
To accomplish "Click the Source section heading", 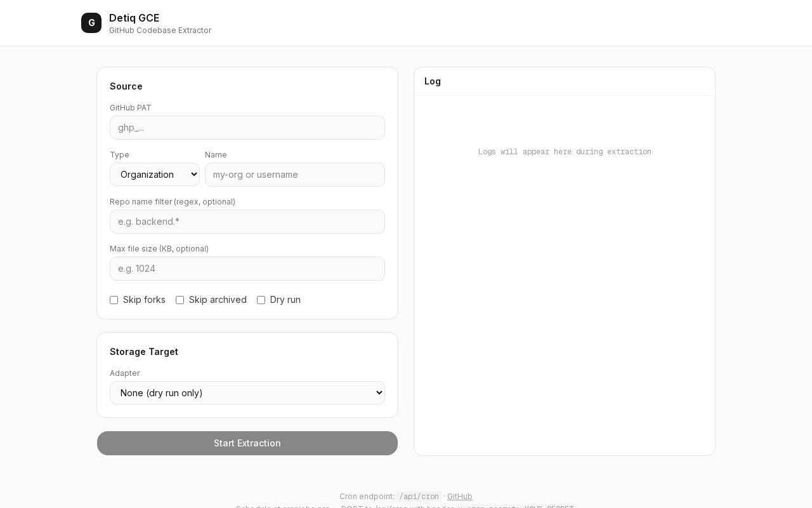I will pyautogui.click(x=126, y=86).
